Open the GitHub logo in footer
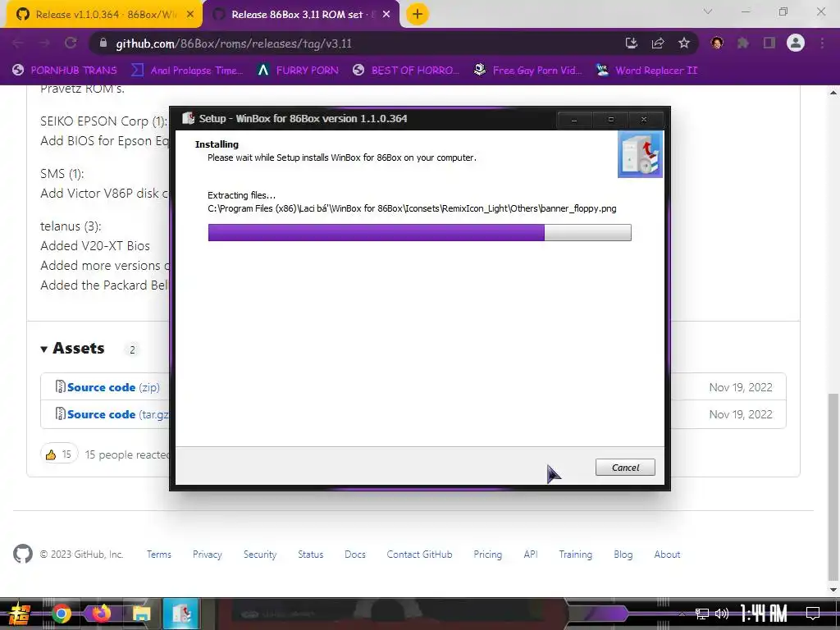Viewport: 840px width, 630px height. click(22, 554)
